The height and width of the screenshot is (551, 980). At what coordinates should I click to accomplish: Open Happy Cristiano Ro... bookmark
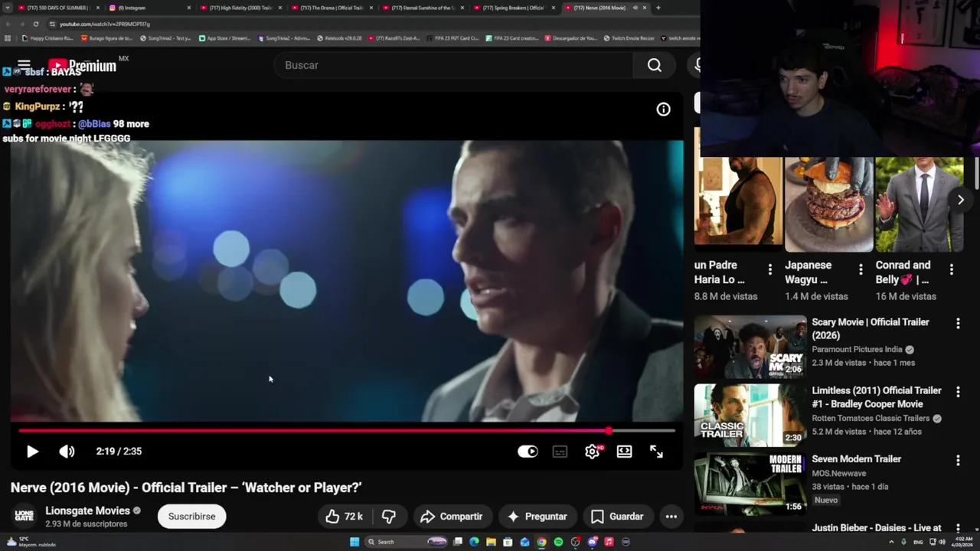click(47, 38)
